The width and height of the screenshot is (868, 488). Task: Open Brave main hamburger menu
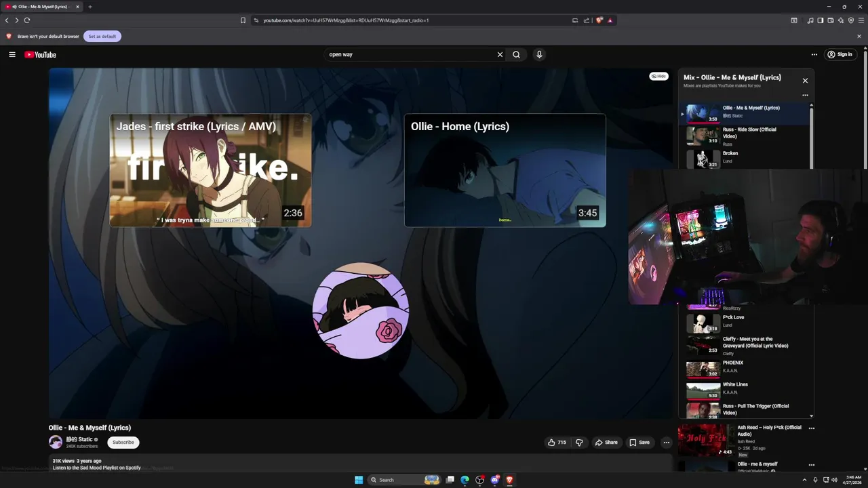pyautogui.click(x=861, y=20)
